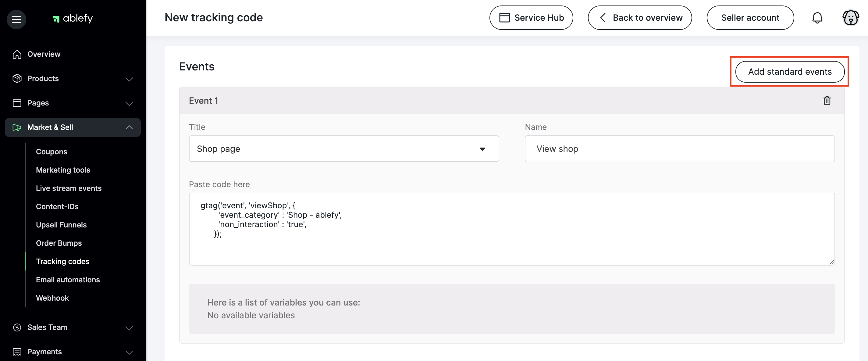Click the textarea resize handle
Screen dimensions: 868x361
click(831, 262)
